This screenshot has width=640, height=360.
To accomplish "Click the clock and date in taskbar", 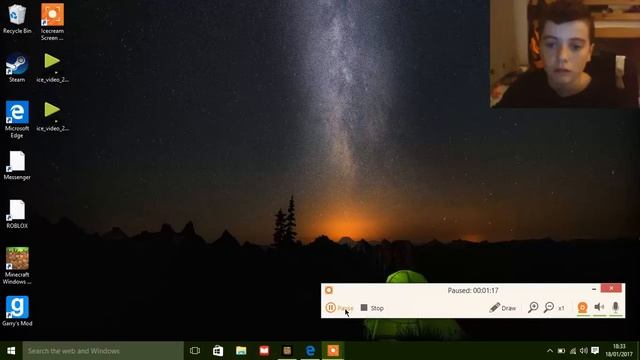I will [619, 351].
